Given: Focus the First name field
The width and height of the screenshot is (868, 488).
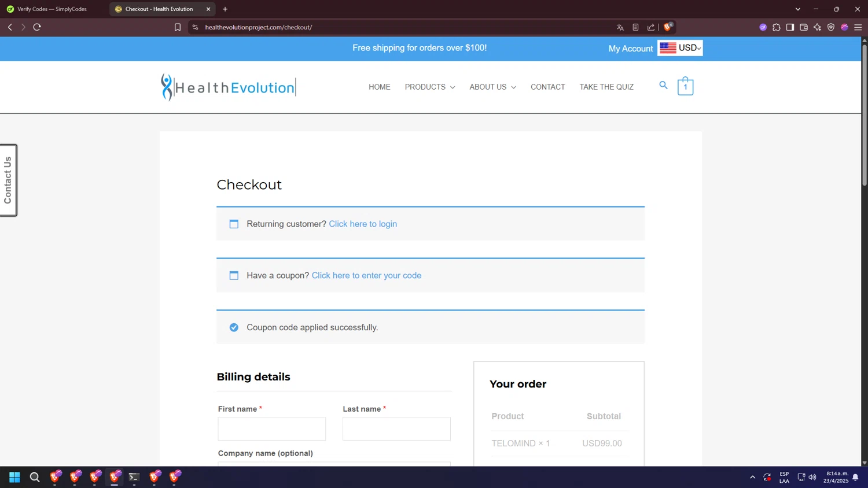Looking at the screenshot, I should point(272,429).
